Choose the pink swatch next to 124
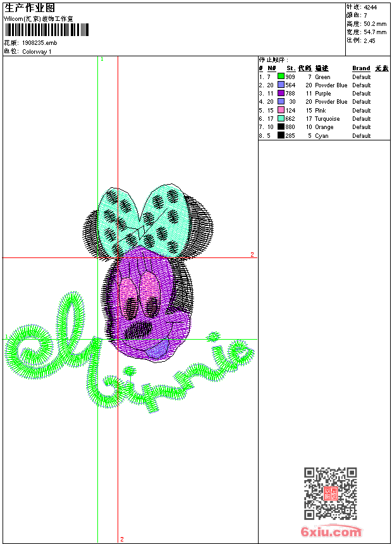Image resolution: width=392 pixels, height=544 pixels. (281, 110)
